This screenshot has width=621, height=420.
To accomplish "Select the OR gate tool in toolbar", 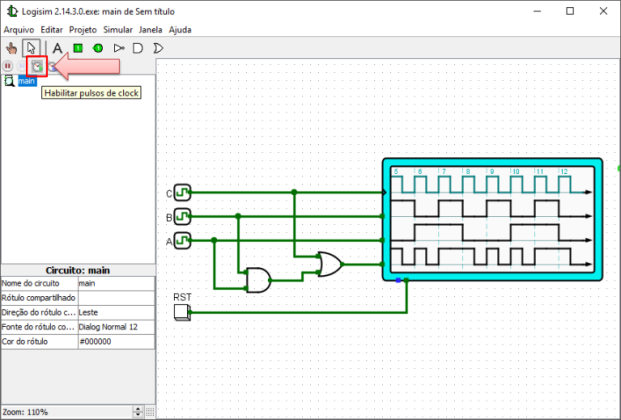I will [x=158, y=47].
